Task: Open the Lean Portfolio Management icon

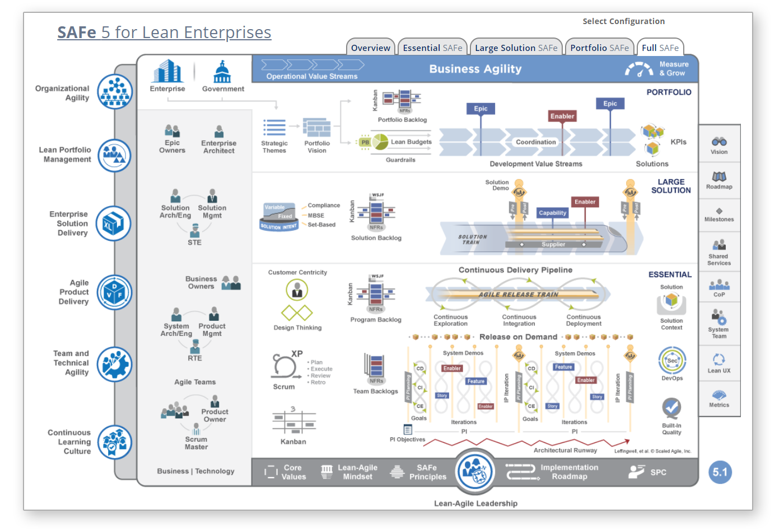Action: click(x=115, y=155)
